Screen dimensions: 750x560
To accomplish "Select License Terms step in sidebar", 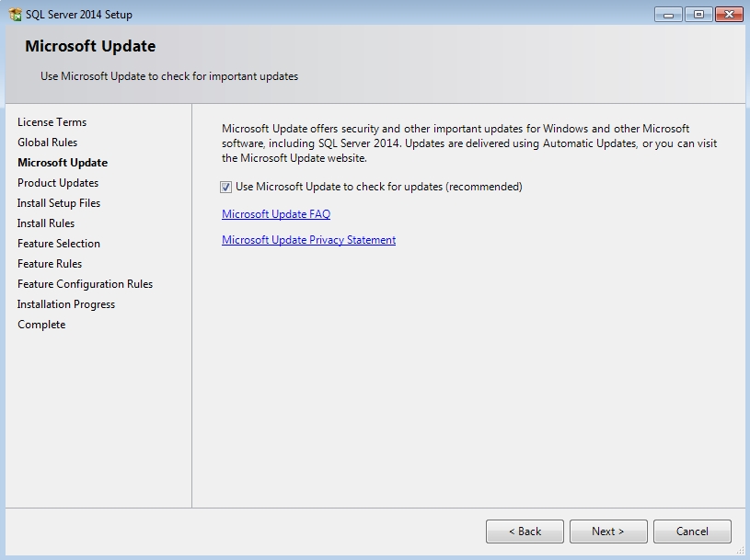I will point(52,122).
